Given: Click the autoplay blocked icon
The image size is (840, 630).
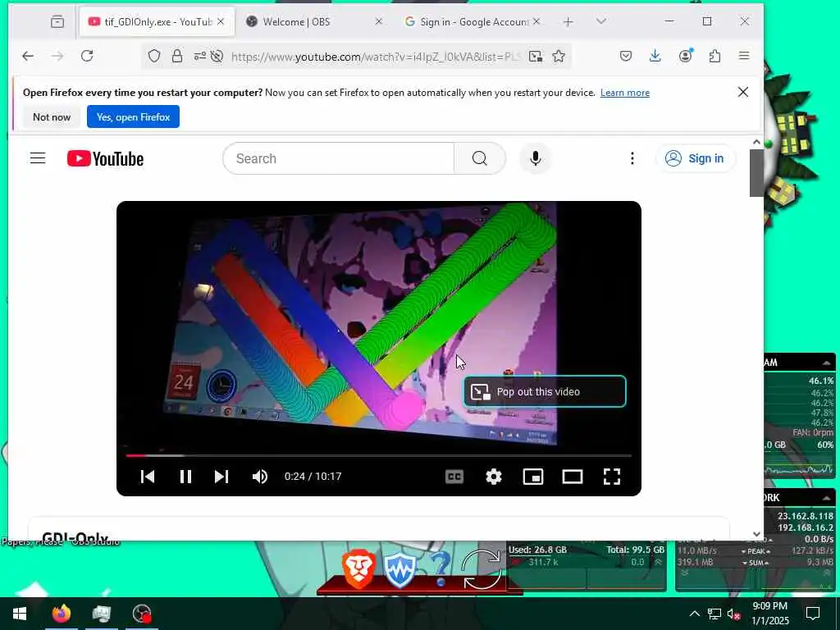Looking at the screenshot, I should click(x=217, y=56).
